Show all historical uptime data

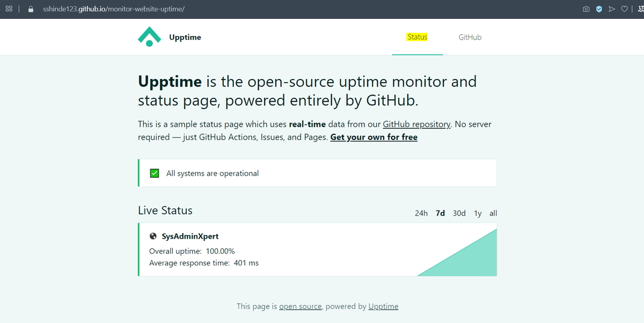pyautogui.click(x=493, y=213)
